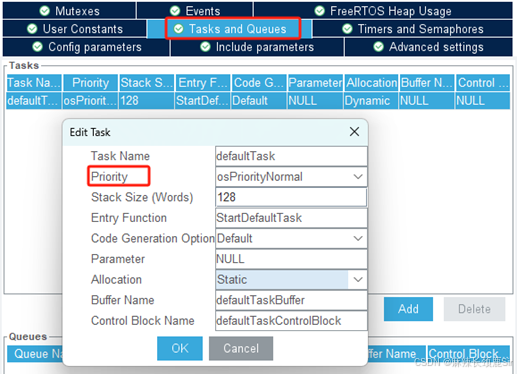Viewport: 517px width, 374px height.
Task: Switch to the Events tab
Action: coord(195,11)
